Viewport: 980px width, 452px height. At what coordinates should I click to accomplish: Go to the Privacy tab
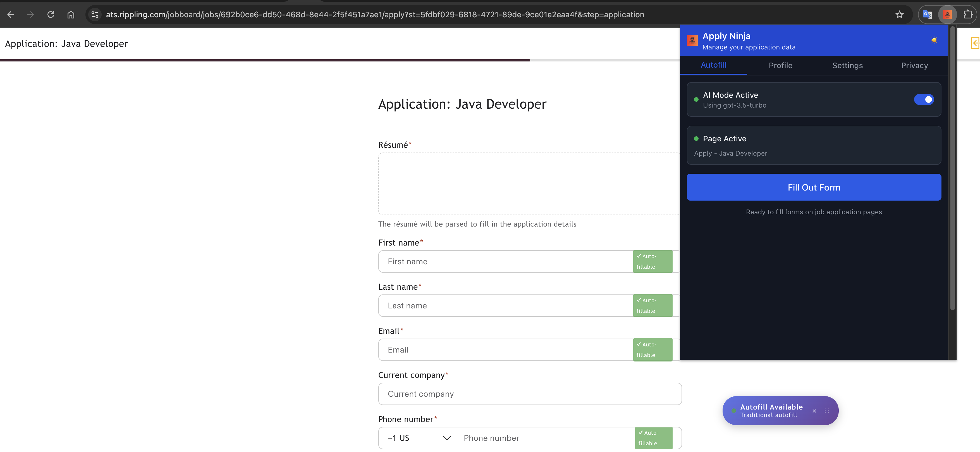click(x=914, y=65)
